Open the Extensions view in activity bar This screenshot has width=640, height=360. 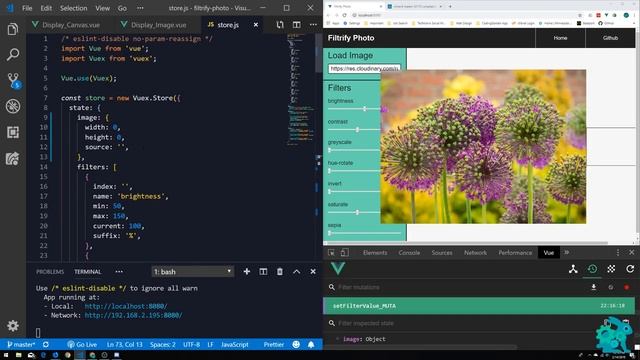(x=13, y=132)
